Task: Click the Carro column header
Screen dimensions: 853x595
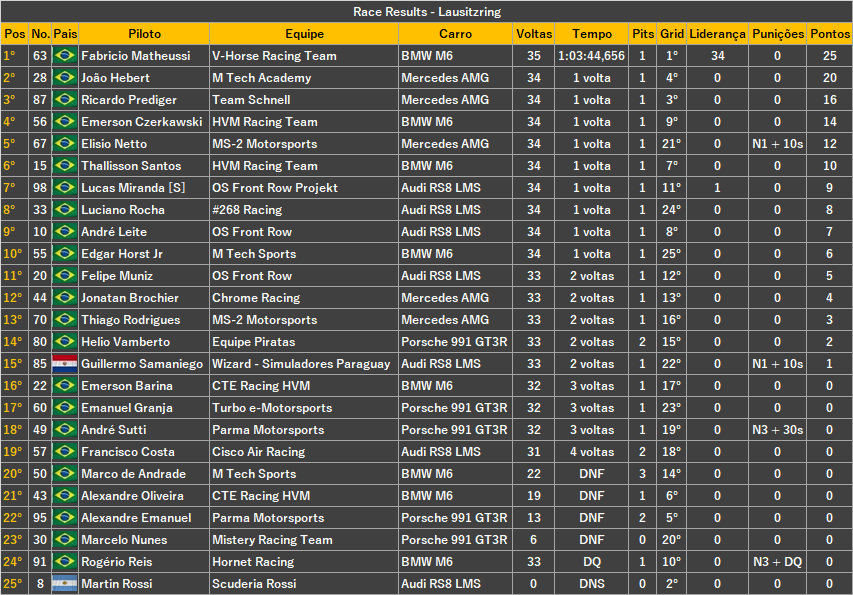Action: click(x=455, y=34)
